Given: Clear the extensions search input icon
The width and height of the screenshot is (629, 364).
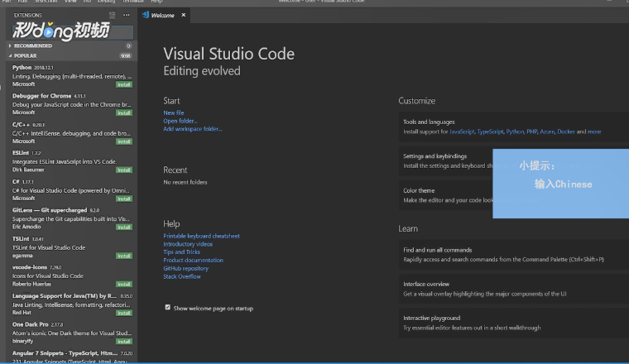Looking at the screenshot, I should point(112,15).
